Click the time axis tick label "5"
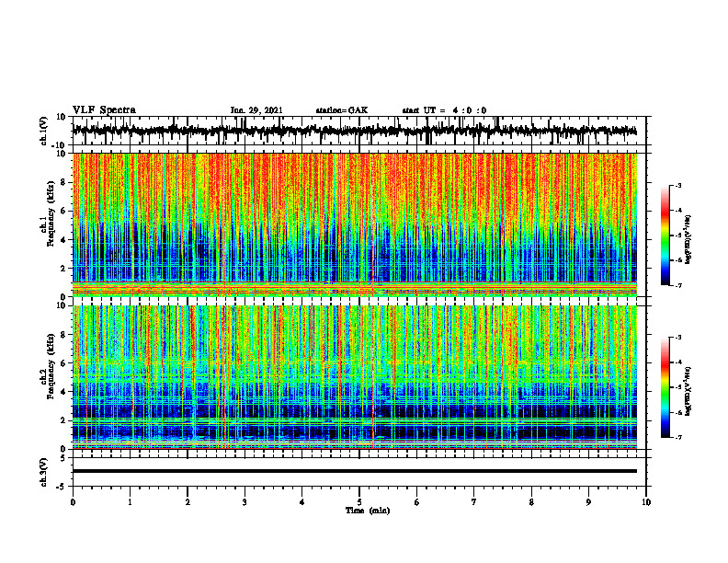The image size is (728, 563). click(359, 502)
